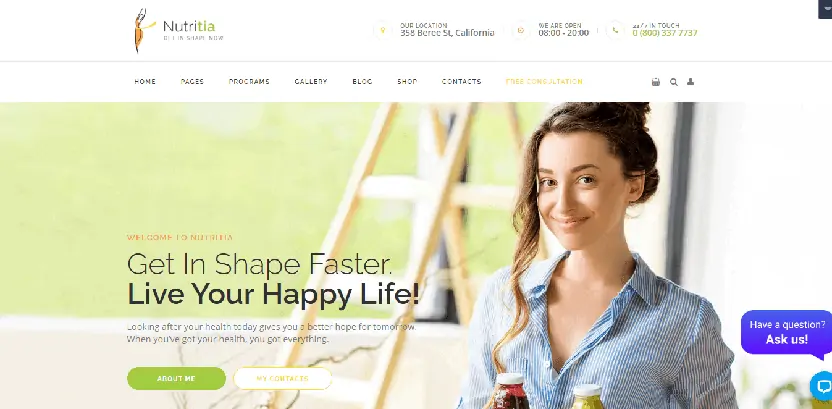Click the Nutritia logo figure icon

[x=143, y=30]
